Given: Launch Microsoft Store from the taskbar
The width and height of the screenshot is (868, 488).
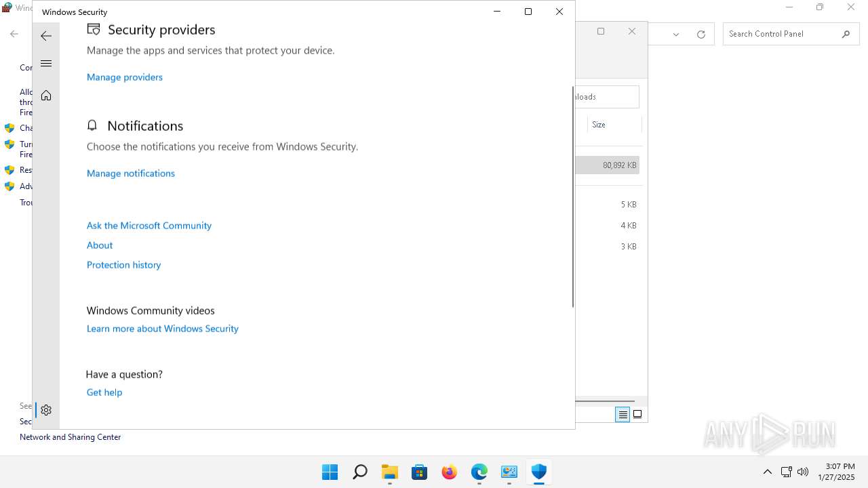Looking at the screenshot, I should tap(420, 472).
